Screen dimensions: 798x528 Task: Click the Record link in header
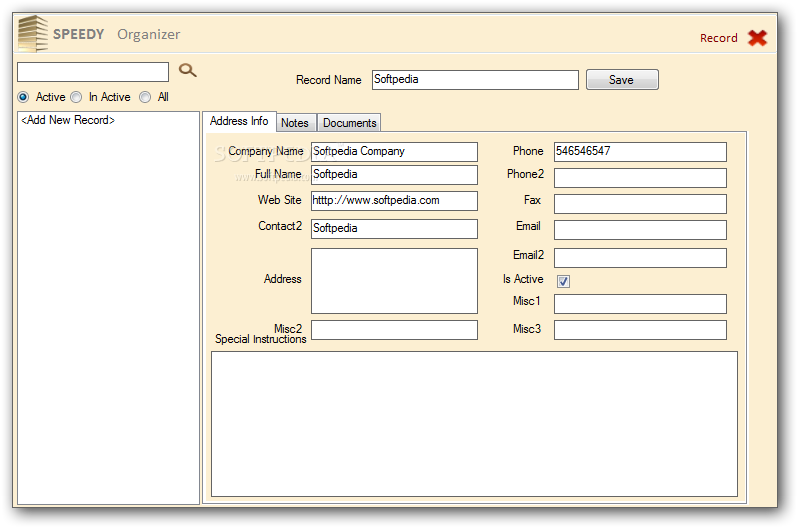[719, 38]
